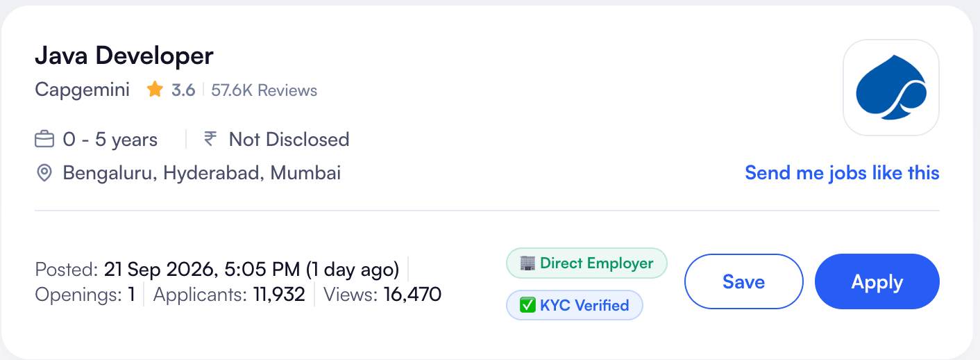Click the Capgemini spade logo
The image size is (980, 360).
[x=891, y=88]
